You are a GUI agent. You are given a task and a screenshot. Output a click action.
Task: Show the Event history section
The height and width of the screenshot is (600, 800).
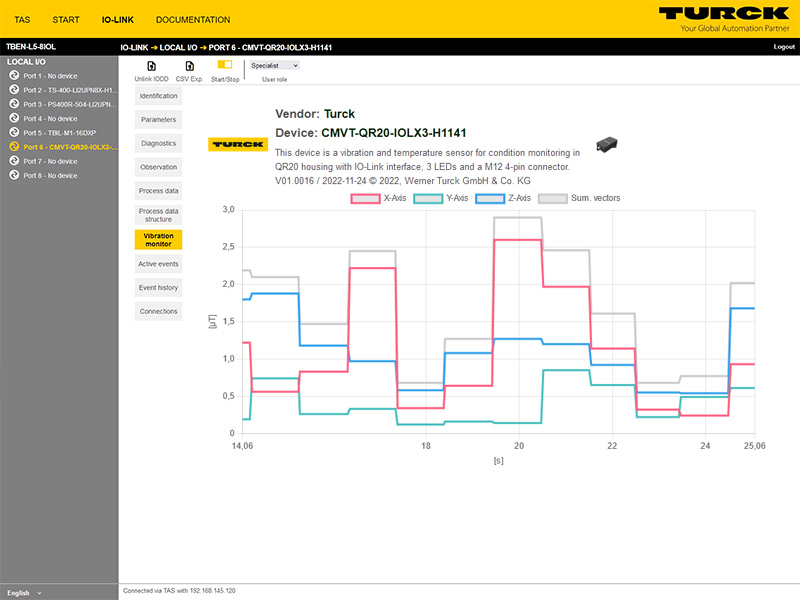[x=158, y=288]
